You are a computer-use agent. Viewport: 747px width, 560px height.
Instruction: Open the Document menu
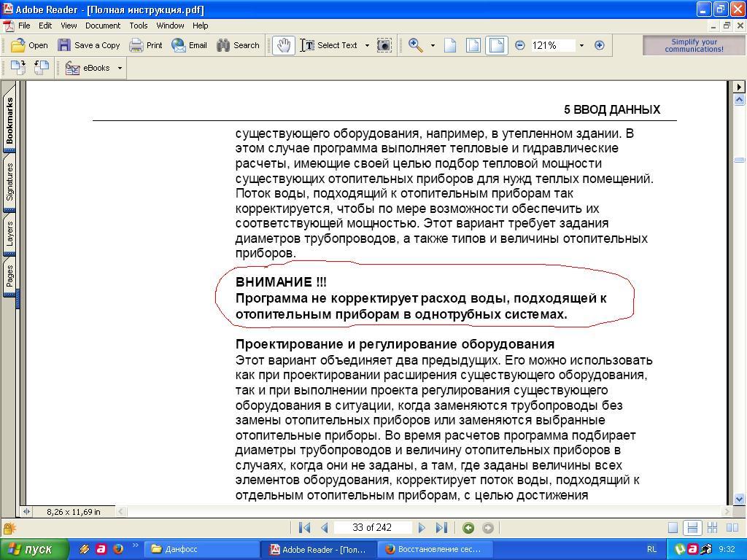pos(102,26)
